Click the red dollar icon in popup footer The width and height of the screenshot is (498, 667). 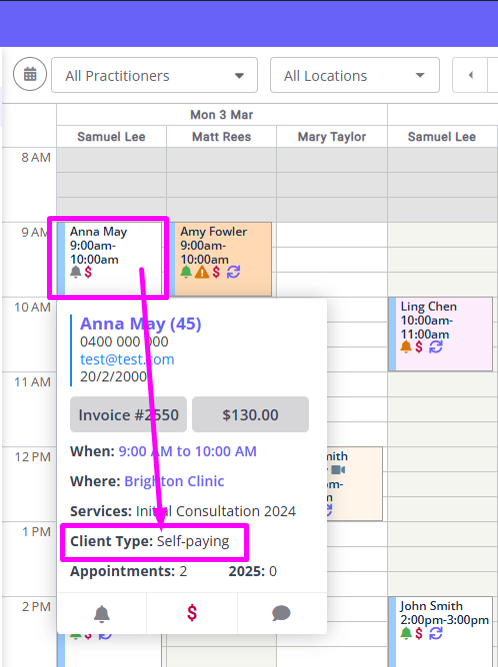192,613
